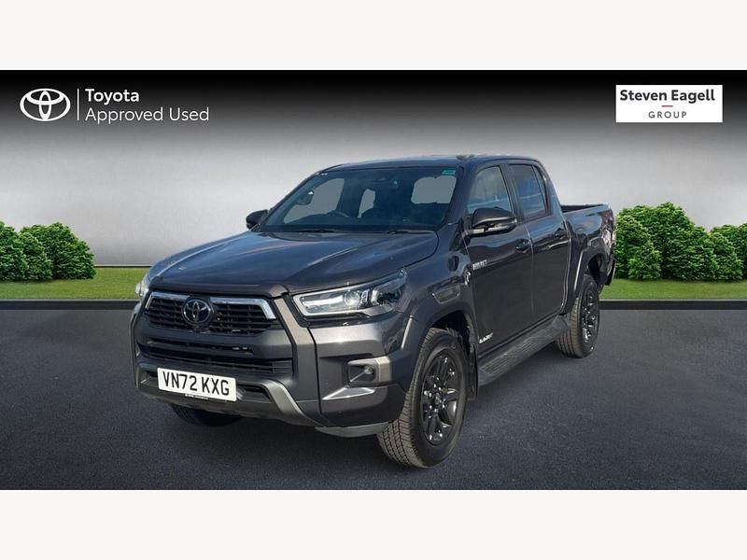This screenshot has height=560, width=747.
Task: Click the truck's front alloy wheel
Action: click(428, 399)
